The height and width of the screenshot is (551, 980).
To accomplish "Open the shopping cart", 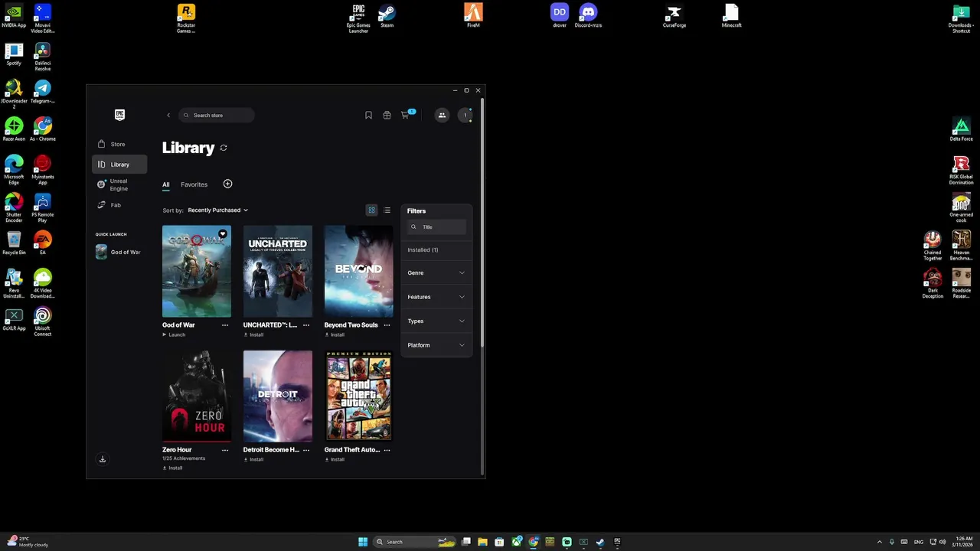I will pos(405,116).
